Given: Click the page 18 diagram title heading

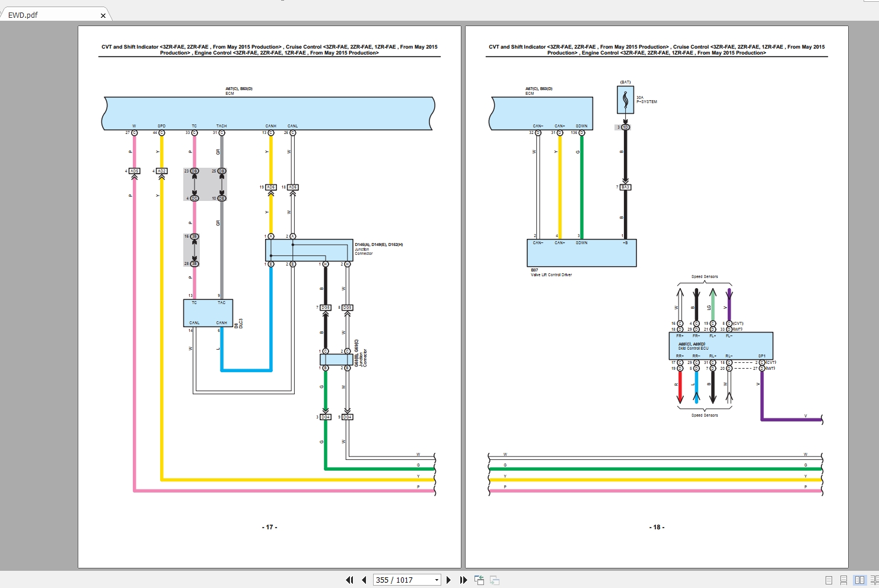Looking at the screenshot, I should click(657, 50).
